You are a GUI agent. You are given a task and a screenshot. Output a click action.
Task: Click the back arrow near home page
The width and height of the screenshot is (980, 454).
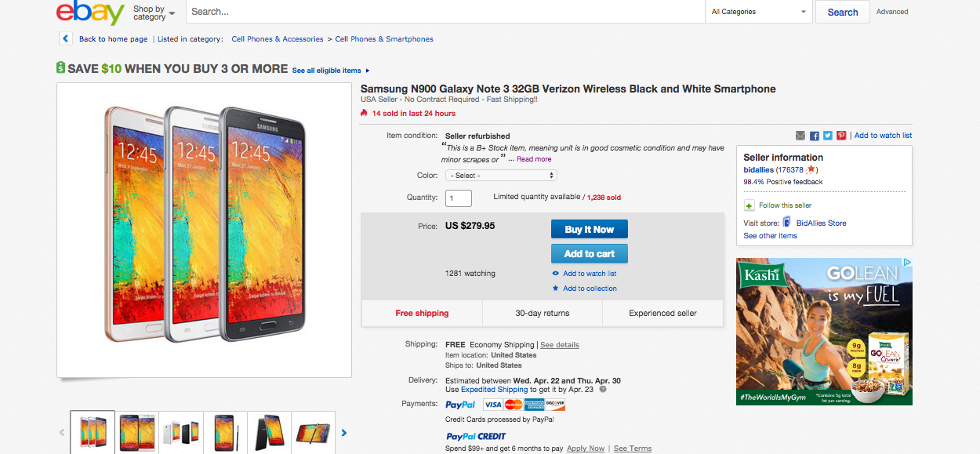pyautogui.click(x=66, y=38)
